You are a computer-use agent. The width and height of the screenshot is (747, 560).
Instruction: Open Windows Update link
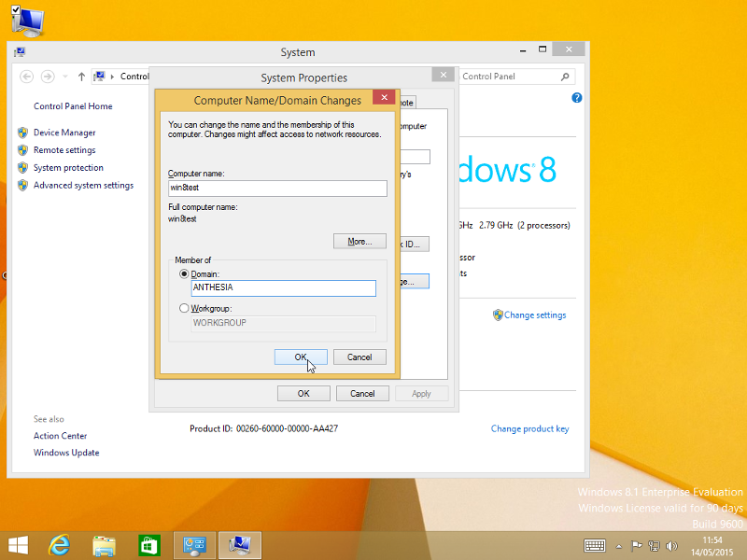coord(66,453)
